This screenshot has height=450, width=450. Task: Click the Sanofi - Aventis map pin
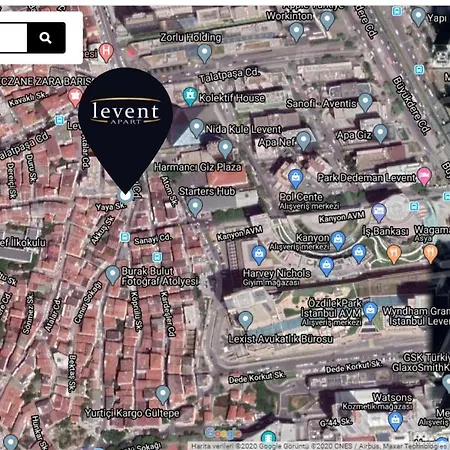click(366, 102)
